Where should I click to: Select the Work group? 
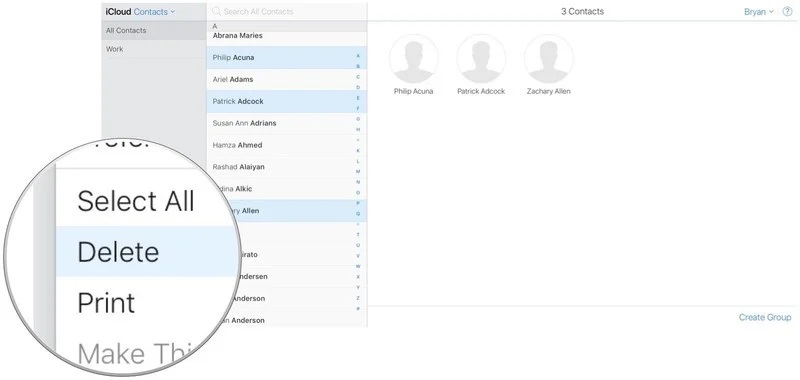pos(154,49)
